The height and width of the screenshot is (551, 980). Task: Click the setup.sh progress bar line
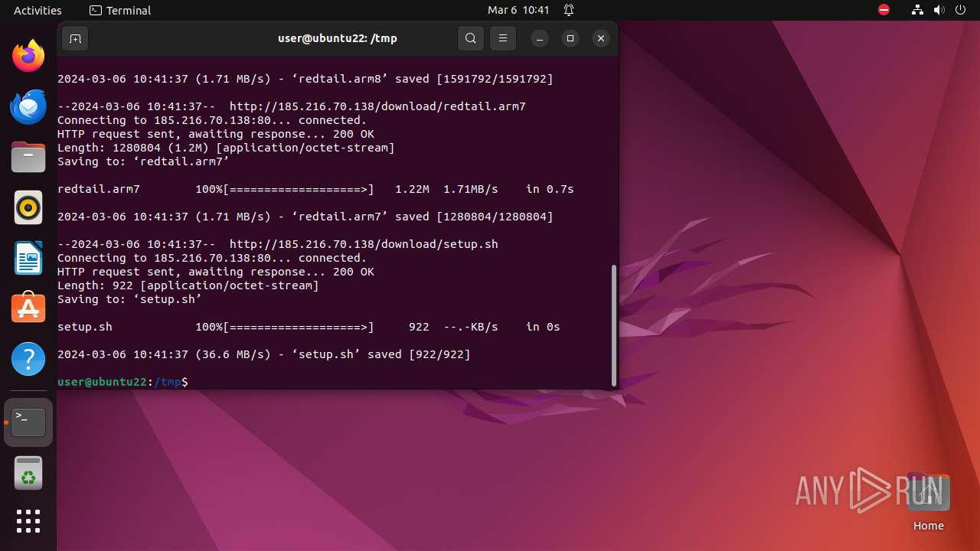[309, 327]
